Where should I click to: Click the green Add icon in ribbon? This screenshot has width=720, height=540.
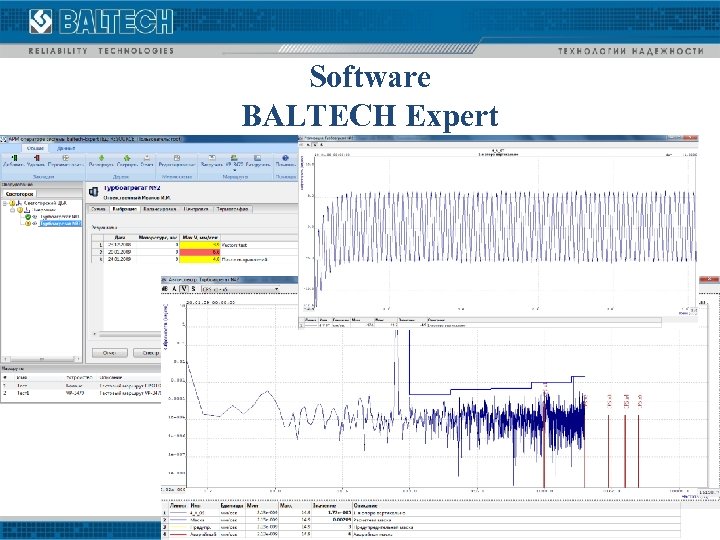[x=13, y=158]
